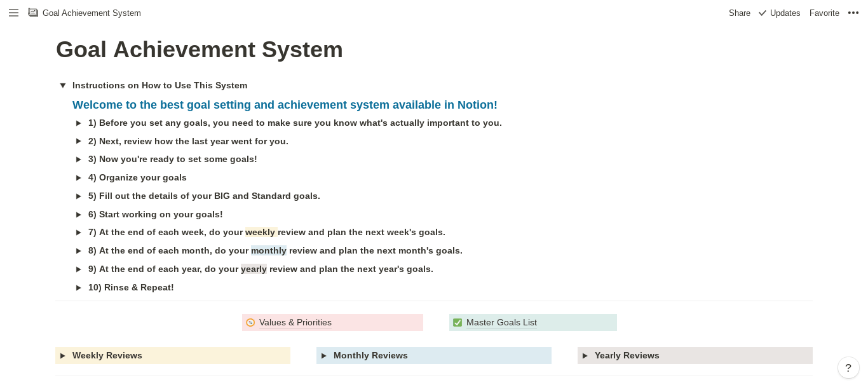The width and height of the screenshot is (868, 387).
Task: Expand step 10 Rinse & Repeat
Action: (x=79, y=288)
